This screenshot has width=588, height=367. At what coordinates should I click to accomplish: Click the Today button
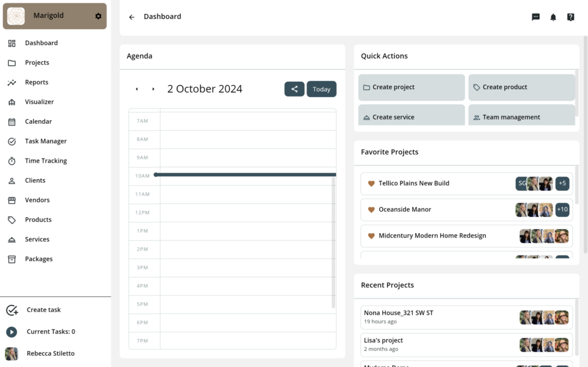click(322, 89)
